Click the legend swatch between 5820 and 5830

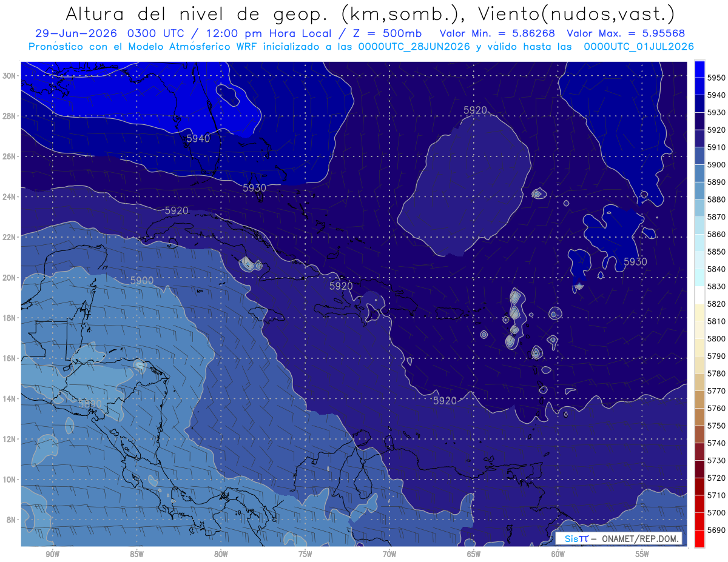[699, 295]
